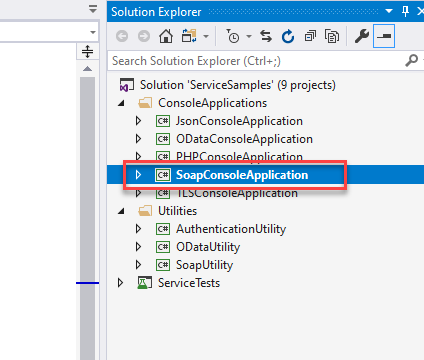Select the PHPConsoleApplication project
This screenshot has height=360, width=424.
pyautogui.click(x=239, y=156)
